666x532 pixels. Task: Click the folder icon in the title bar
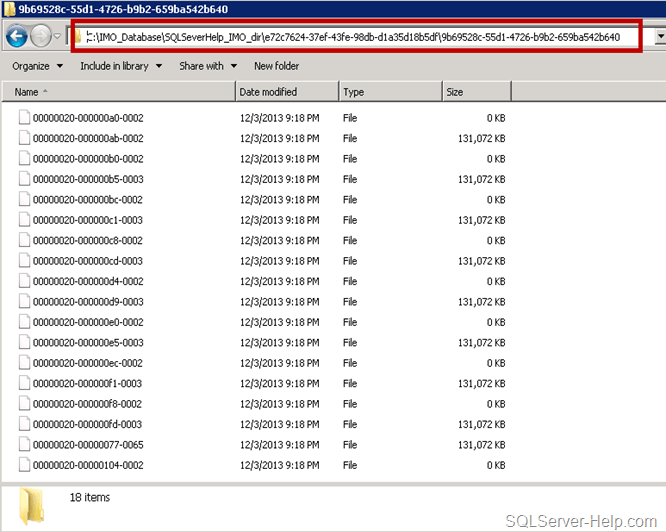pos(9,10)
